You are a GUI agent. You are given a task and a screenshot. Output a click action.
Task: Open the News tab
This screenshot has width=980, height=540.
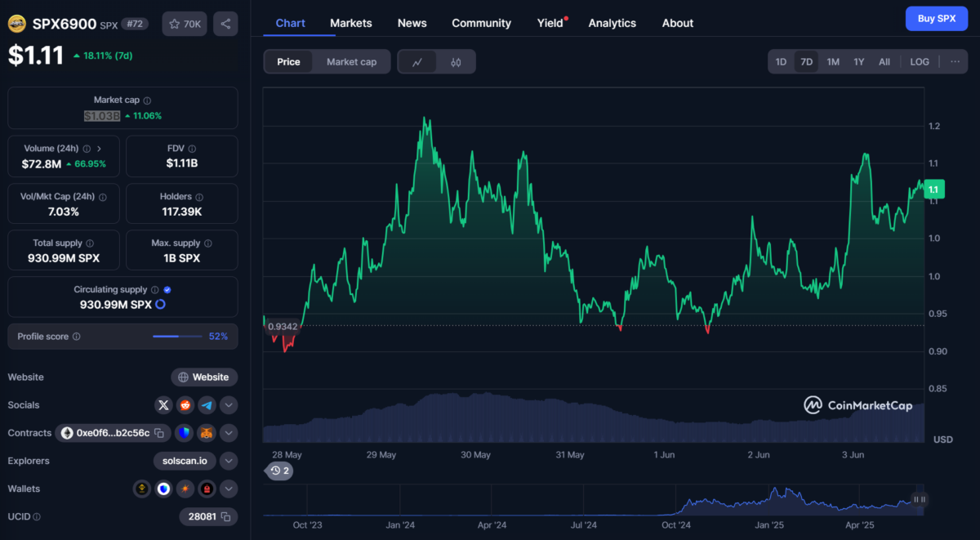point(412,23)
